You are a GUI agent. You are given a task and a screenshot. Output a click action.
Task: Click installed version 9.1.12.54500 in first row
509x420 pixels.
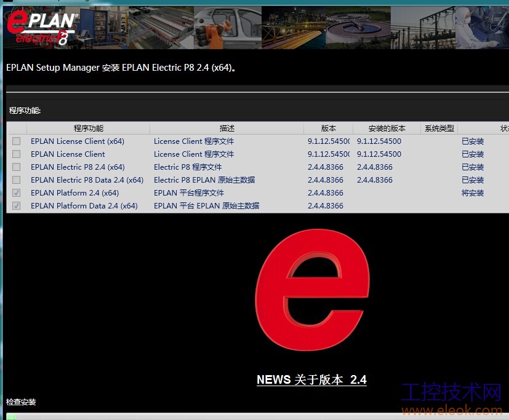click(x=379, y=141)
